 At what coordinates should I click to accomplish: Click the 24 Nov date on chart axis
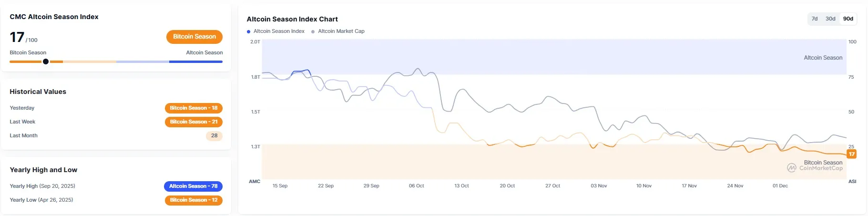click(735, 185)
